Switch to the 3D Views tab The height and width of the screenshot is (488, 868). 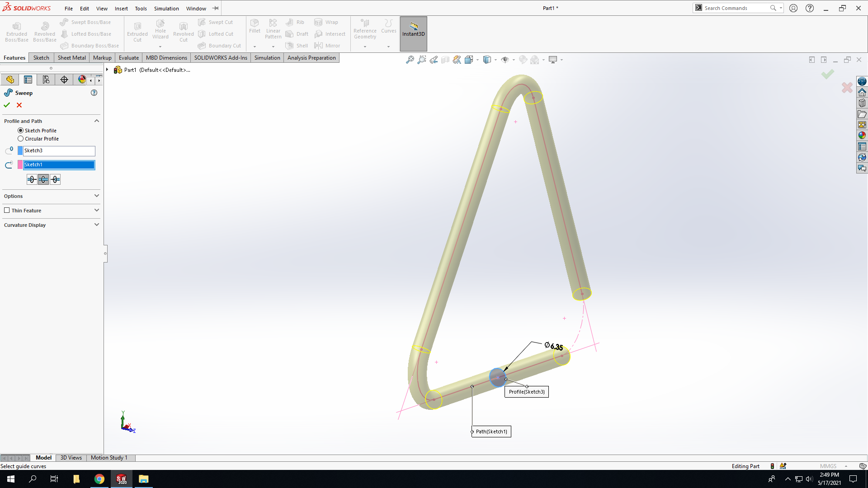pyautogui.click(x=71, y=458)
